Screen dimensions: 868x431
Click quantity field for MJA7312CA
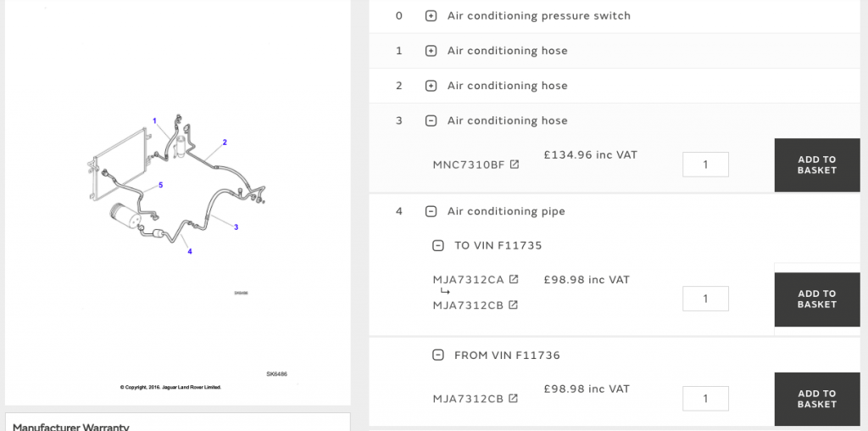click(705, 299)
